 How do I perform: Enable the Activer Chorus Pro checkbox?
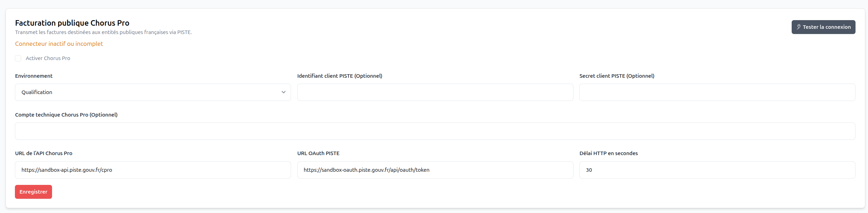(18, 58)
